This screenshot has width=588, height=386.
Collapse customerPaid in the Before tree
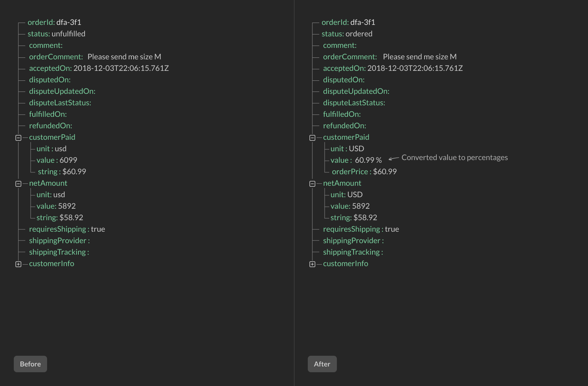tap(18, 137)
